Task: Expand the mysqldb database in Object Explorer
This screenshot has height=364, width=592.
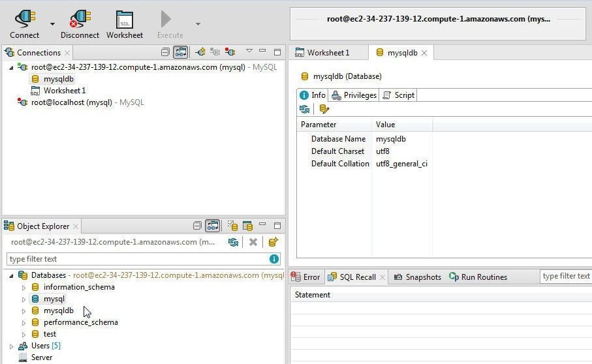Action: (23, 311)
